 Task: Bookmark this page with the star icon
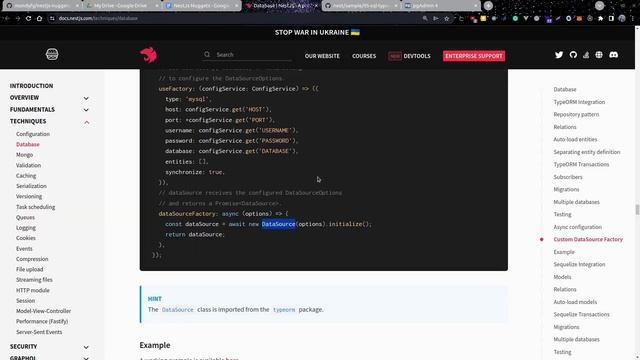(447, 18)
